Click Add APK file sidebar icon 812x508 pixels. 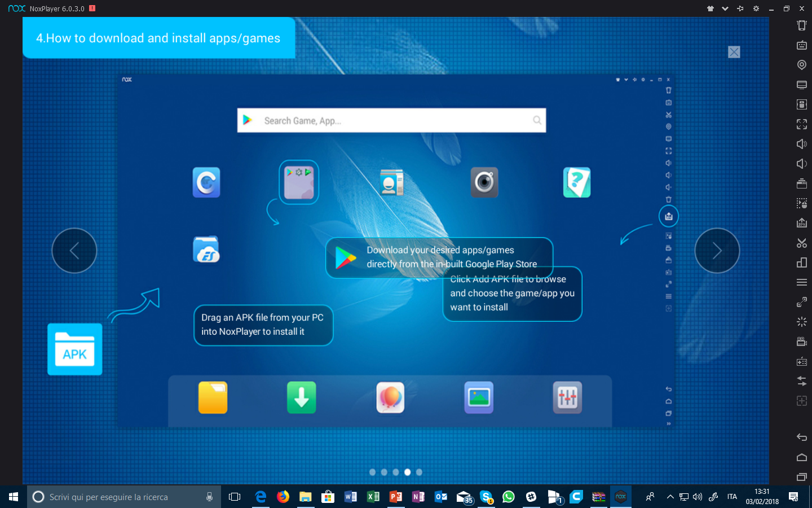[801, 223]
